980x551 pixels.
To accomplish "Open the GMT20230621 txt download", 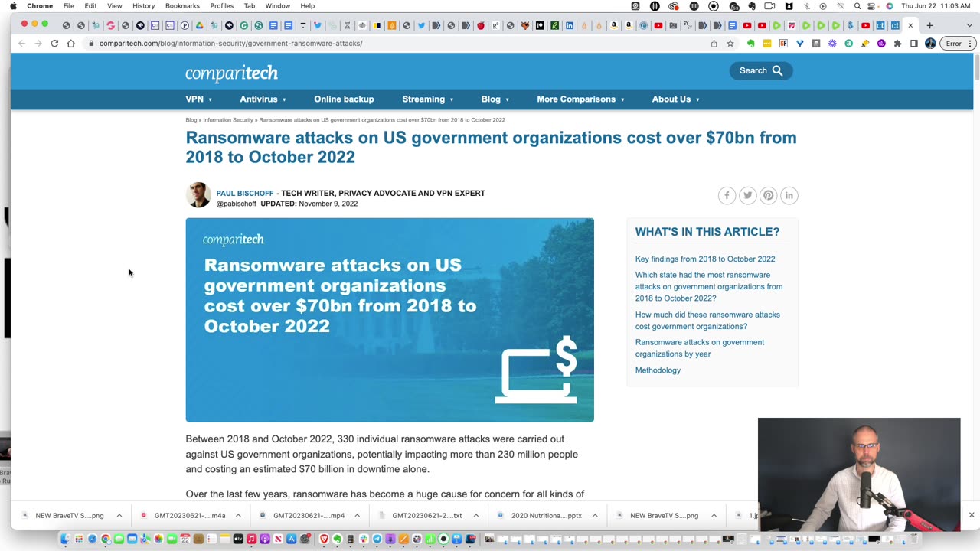I will (x=427, y=516).
